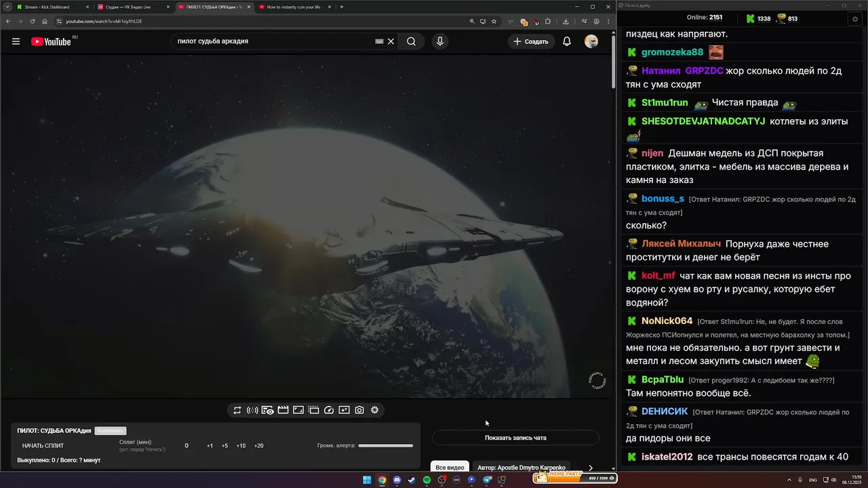This screenshot has height=488, width=868.
Task: Click username nijen in chat
Action: (x=652, y=153)
